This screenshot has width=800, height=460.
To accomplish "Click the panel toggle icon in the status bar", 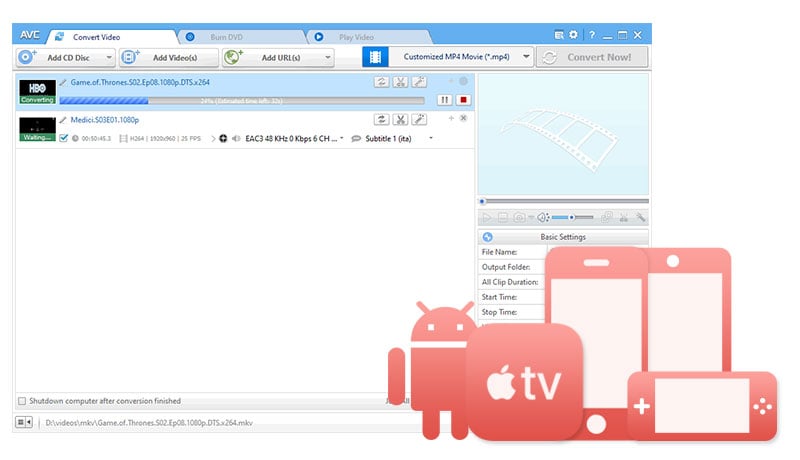I will pos(24,422).
